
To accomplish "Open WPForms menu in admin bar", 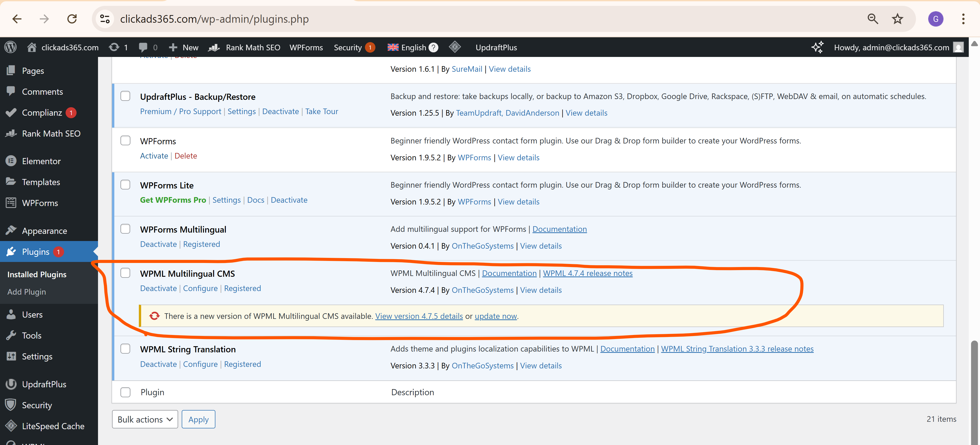I will (x=306, y=47).
